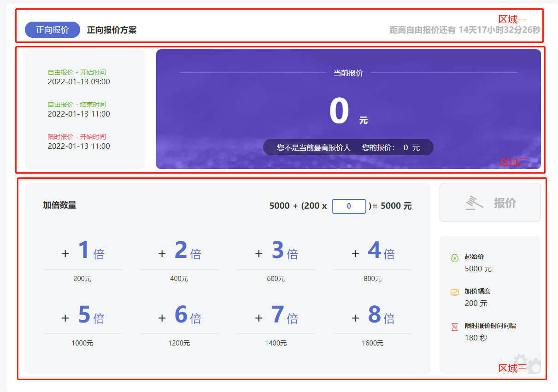The width and height of the screenshot is (558, 392).
Task: Click the orange price increment chart icon
Action: click(x=454, y=292)
